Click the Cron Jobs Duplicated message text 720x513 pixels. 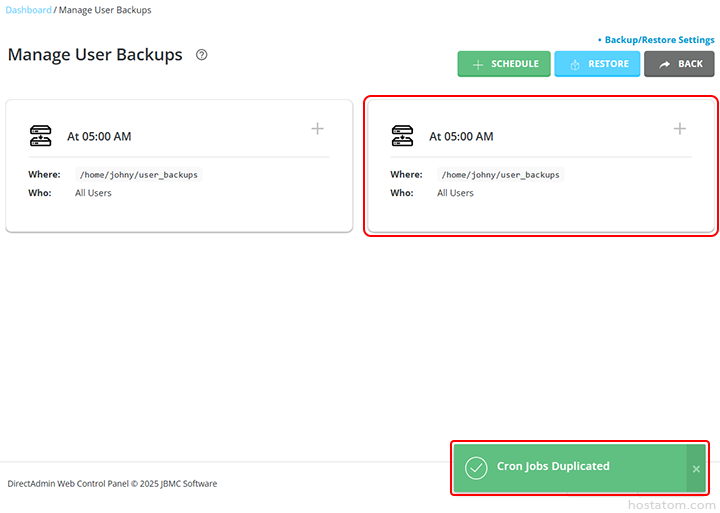click(x=553, y=466)
